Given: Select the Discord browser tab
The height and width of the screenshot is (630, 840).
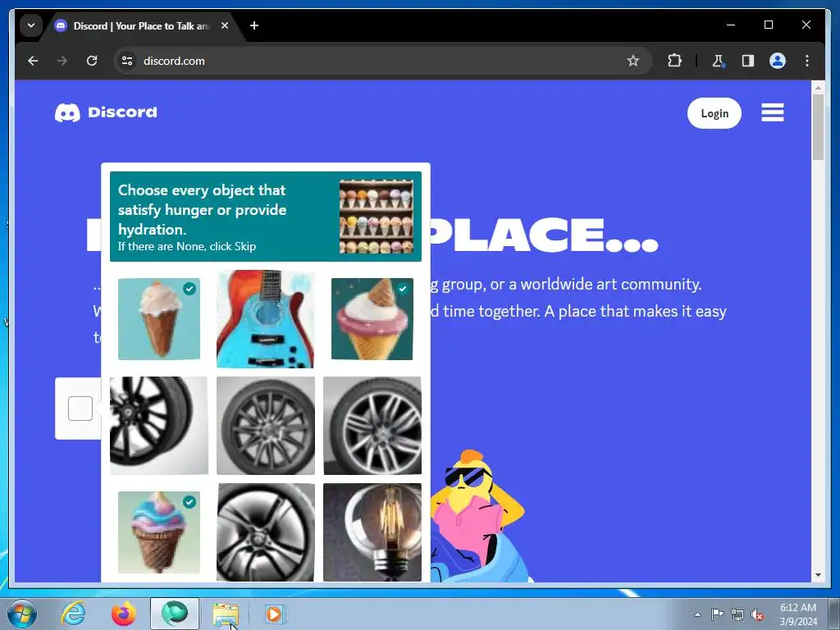Looking at the screenshot, I should pos(140,25).
